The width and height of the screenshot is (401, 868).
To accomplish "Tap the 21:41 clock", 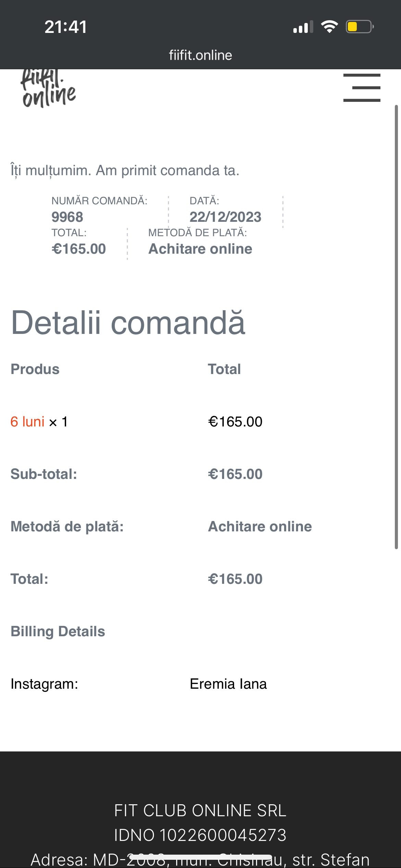I will point(65,27).
